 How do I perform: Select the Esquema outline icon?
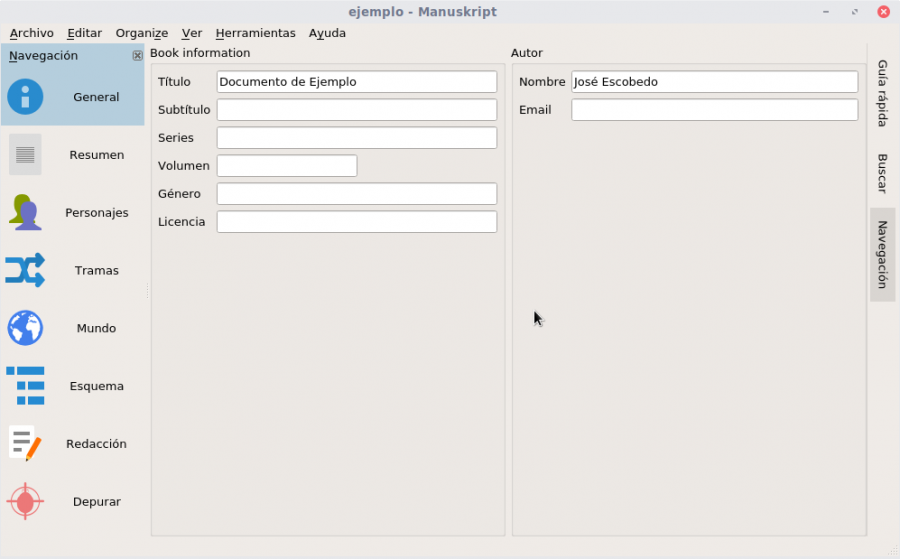click(25, 386)
